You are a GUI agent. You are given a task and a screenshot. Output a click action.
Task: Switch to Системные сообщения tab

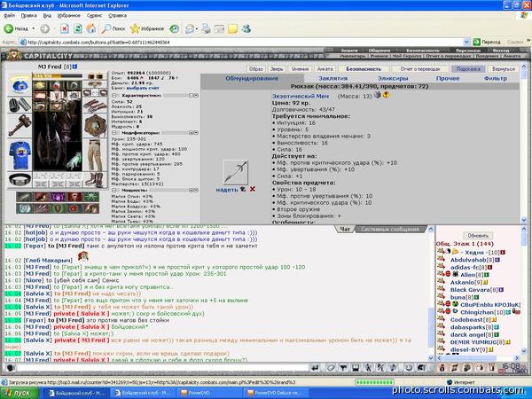coord(389,230)
